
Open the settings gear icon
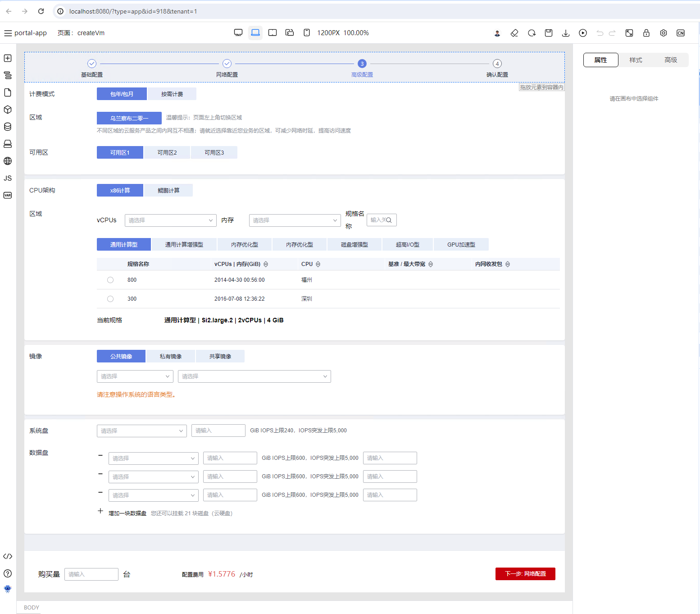click(664, 33)
